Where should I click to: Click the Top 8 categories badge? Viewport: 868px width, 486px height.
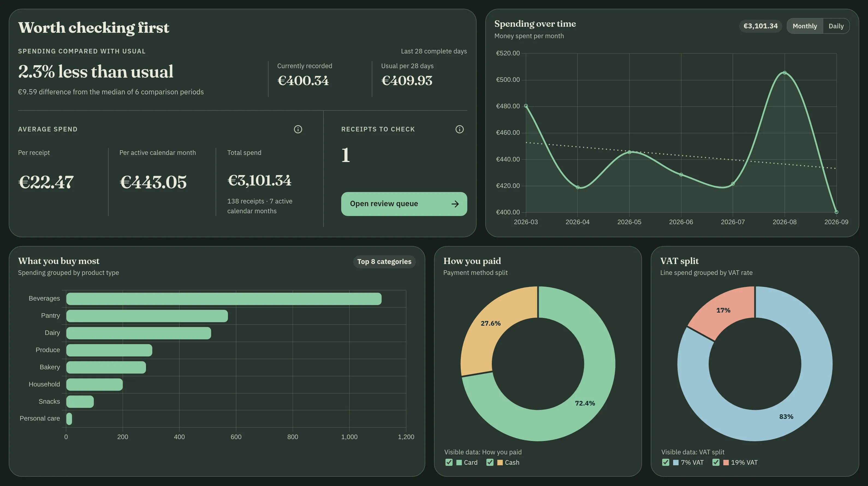point(384,262)
